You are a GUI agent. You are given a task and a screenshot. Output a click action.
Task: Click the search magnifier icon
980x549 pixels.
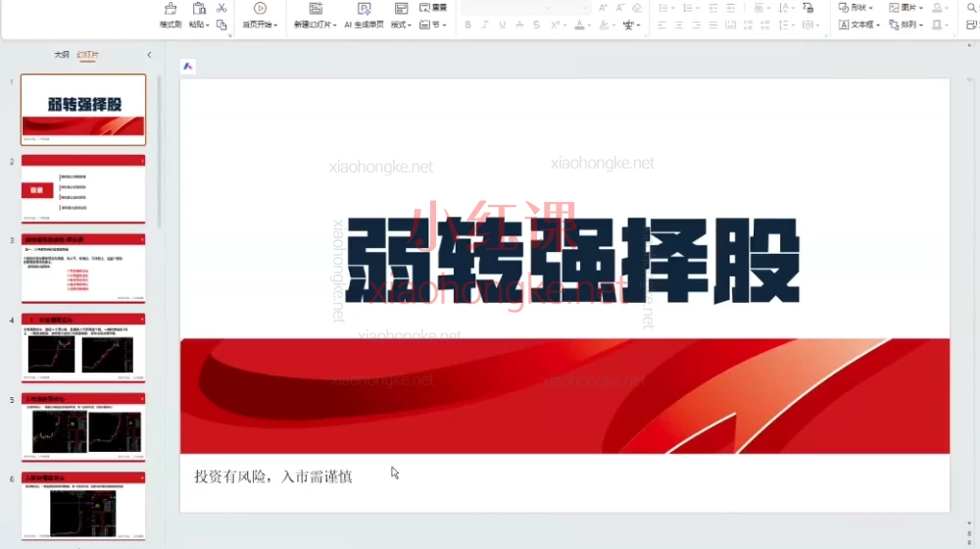tap(972, 8)
